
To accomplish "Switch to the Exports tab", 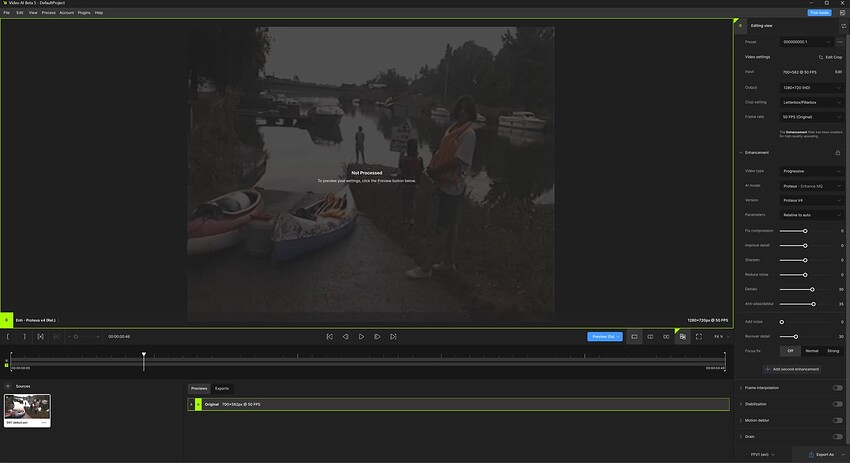I will click(x=222, y=388).
